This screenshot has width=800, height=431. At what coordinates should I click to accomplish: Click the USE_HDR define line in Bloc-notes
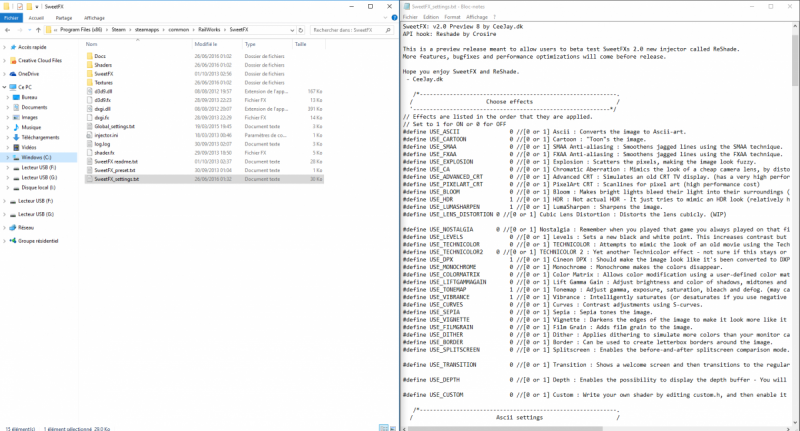tap(596, 199)
